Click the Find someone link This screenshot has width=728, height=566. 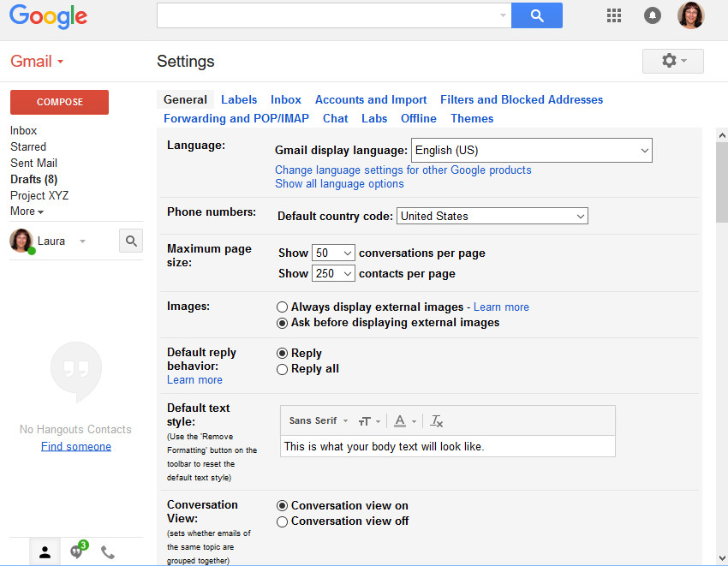click(x=76, y=446)
